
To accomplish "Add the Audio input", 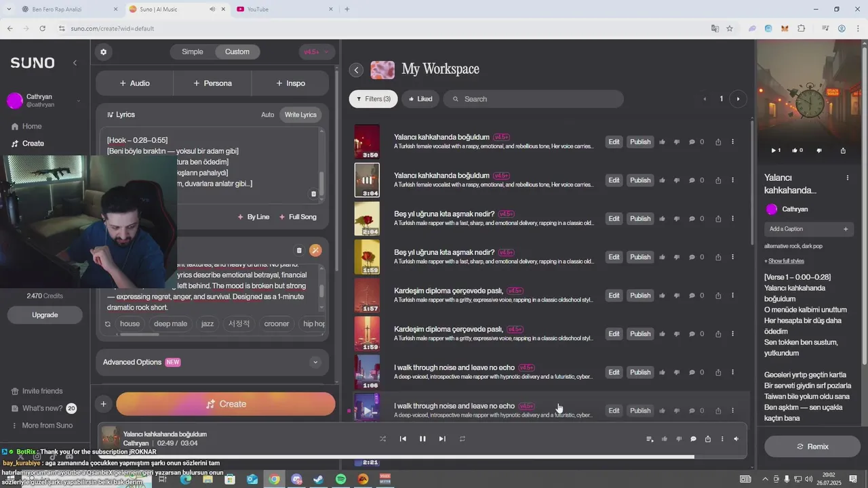I will pyautogui.click(x=134, y=83).
